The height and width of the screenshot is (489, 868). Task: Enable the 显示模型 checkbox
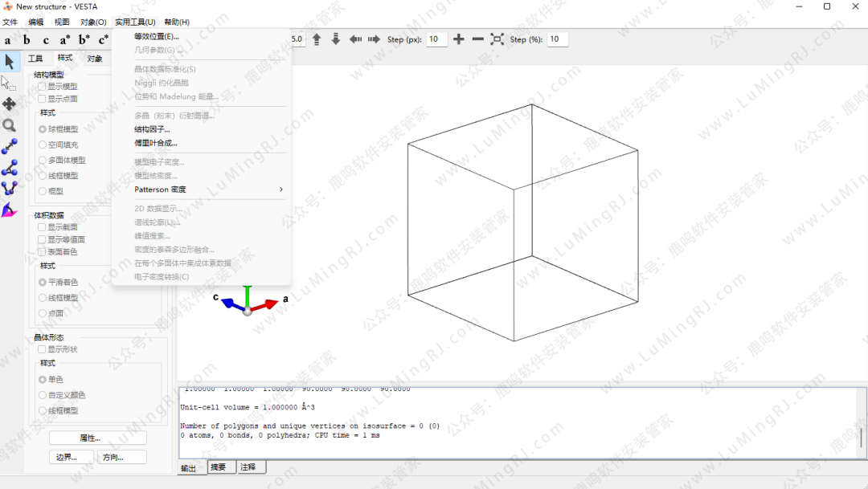pos(43,87)
